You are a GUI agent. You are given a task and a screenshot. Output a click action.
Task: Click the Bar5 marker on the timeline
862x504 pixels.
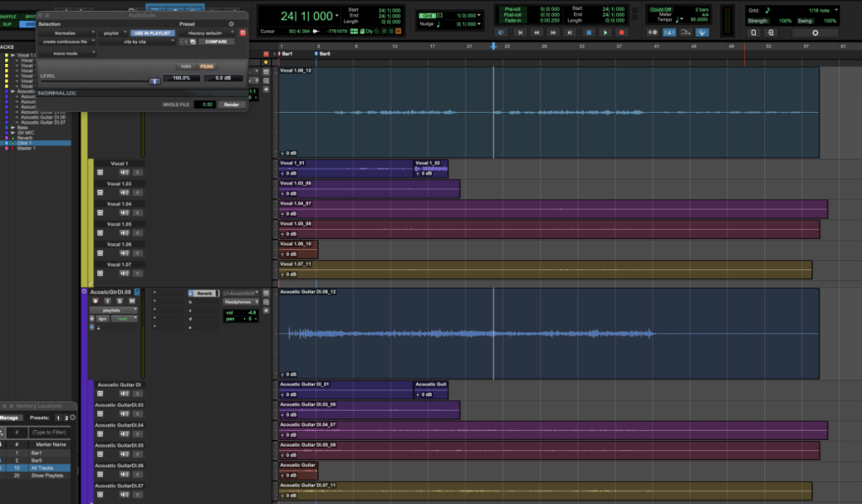tap(322, 54)
